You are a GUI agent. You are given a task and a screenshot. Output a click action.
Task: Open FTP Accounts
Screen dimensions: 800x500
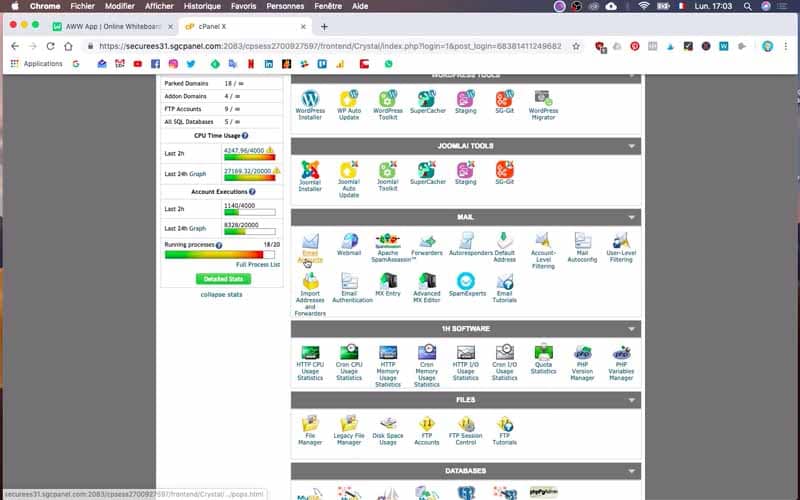tap(427, 431)
